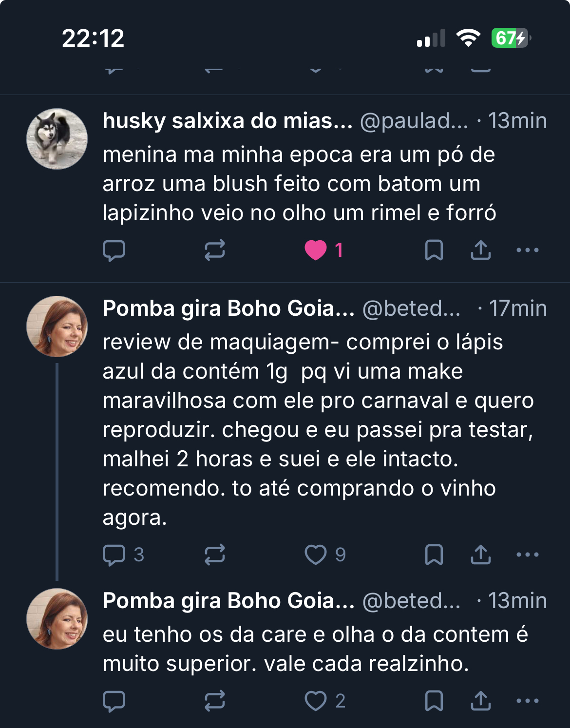Screen dimensions: 570x728
Task: Open the husky dog profile picture
Action: [x=57, y=139]
